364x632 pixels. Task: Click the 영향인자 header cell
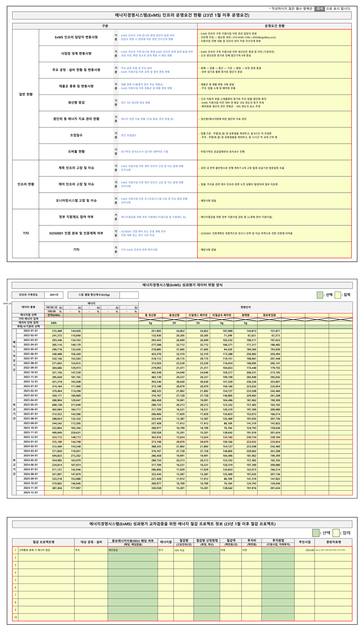click(245, 307)
